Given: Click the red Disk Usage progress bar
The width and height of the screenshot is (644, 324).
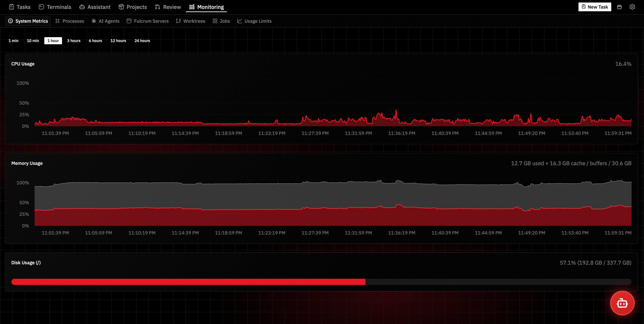Looking at the screenshot, I should (x=187, y=282).
